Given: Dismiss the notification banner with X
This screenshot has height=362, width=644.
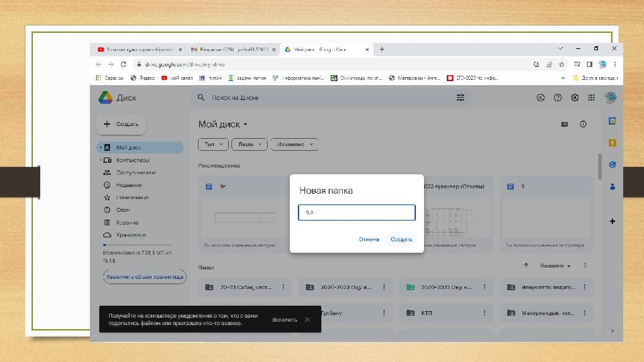Looking at the screenshot, I should [307, 319].
